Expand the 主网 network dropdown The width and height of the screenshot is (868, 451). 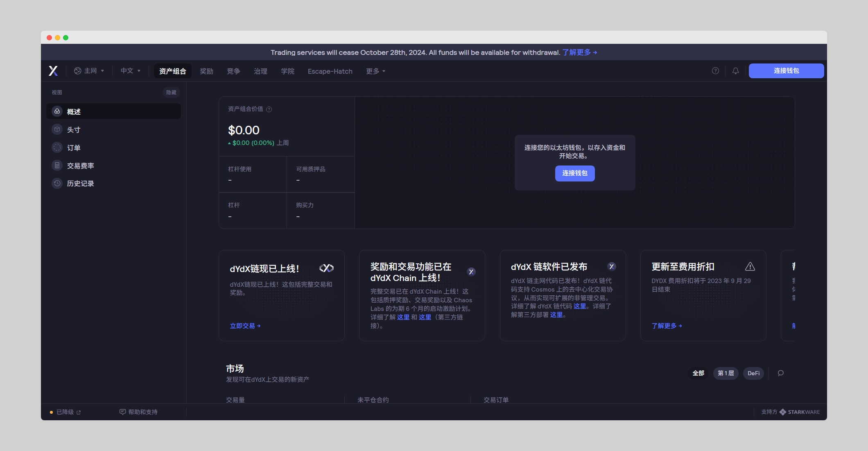tap(89, 71)
